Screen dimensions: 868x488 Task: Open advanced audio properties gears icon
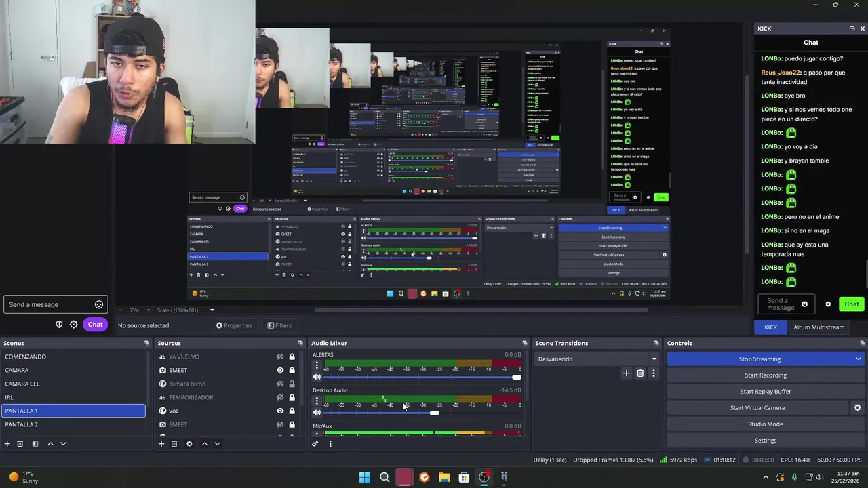[315, 444]
